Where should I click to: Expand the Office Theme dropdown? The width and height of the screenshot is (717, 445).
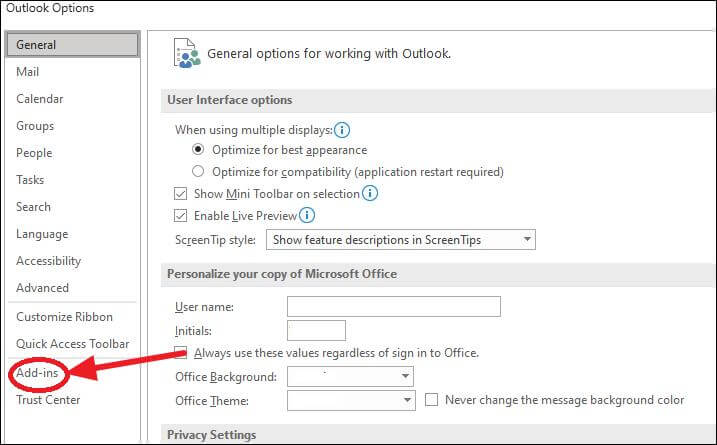351,400
